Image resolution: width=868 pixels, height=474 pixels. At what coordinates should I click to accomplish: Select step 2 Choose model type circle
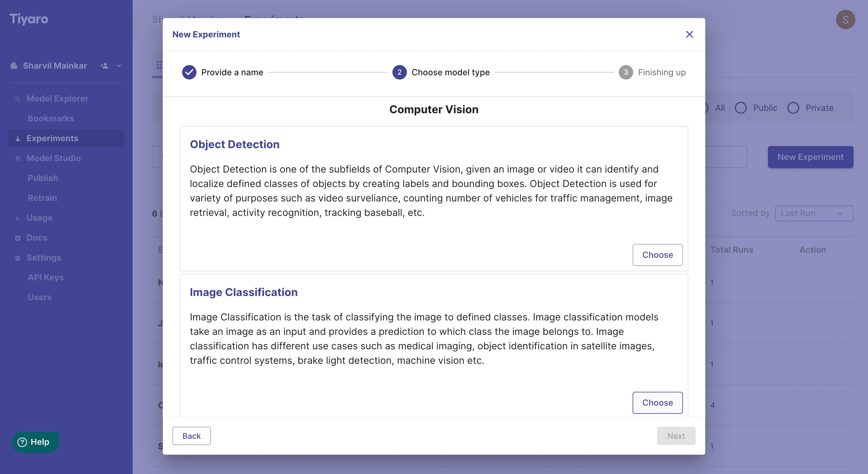pos(399,72)
